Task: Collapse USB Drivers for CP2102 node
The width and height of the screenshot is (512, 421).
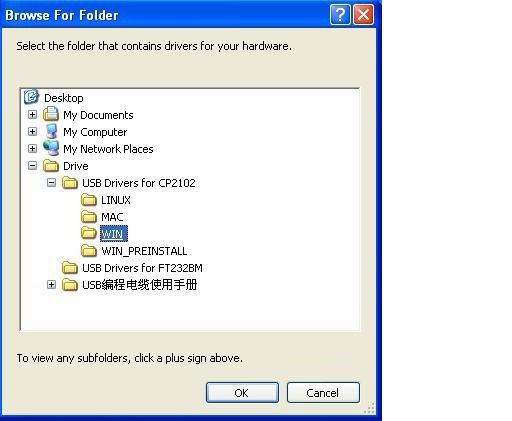Action: click(x=51, y=182)
